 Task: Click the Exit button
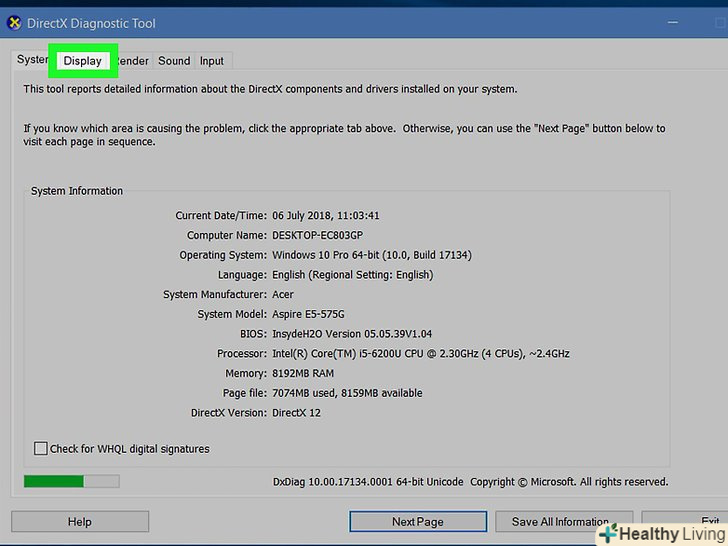point(709,521)
